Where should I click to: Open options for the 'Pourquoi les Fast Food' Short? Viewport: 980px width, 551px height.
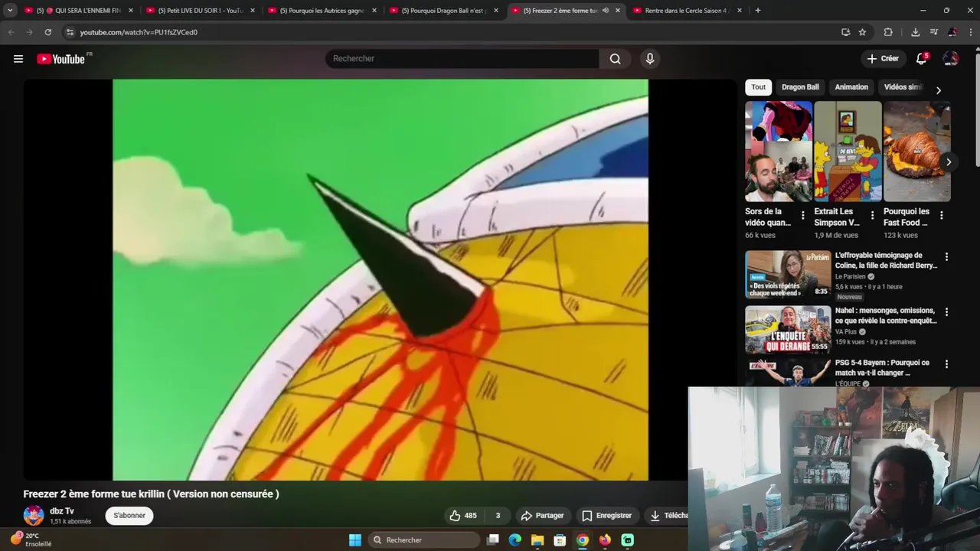click(941, 216)
